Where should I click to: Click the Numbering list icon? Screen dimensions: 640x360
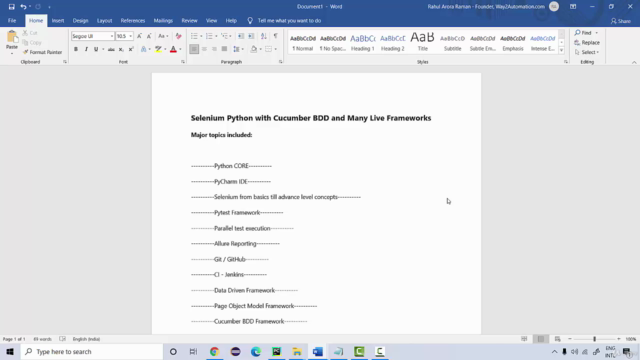click(x=209, y=36)
